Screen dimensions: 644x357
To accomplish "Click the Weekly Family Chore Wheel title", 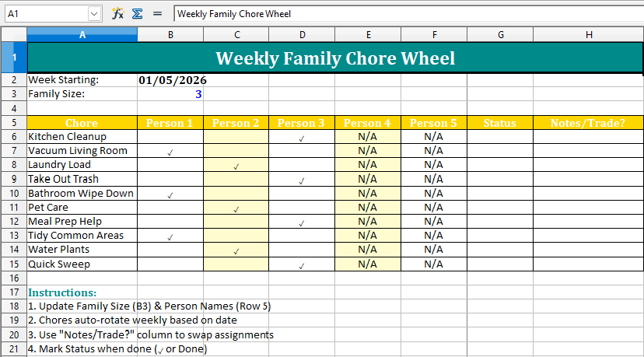I will (335, 58).
